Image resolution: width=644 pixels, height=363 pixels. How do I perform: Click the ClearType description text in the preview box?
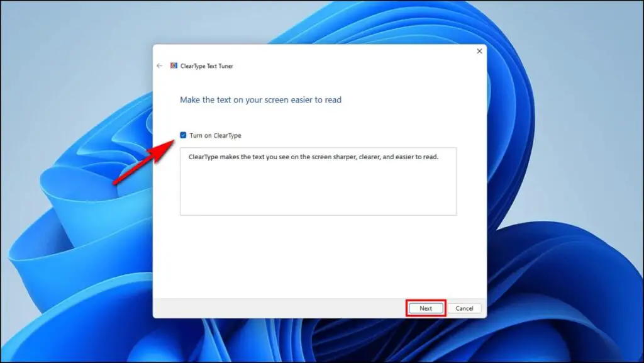[x=313, y=157]
